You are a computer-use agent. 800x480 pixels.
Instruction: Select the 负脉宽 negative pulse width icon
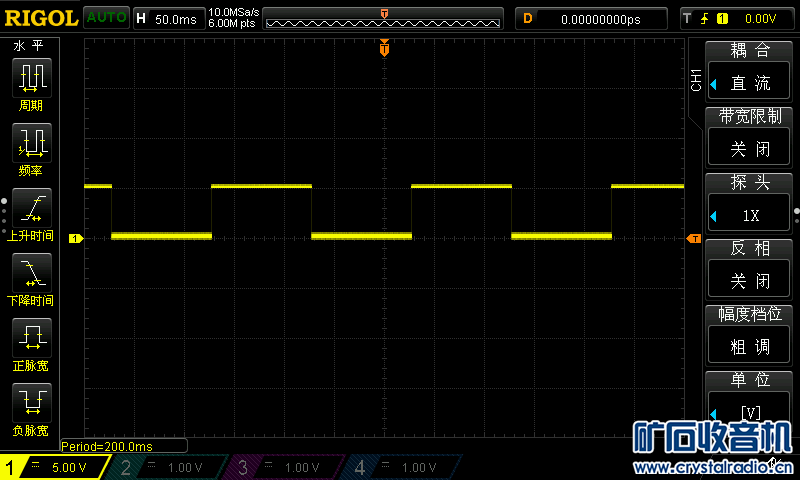[x=31, y=402]
